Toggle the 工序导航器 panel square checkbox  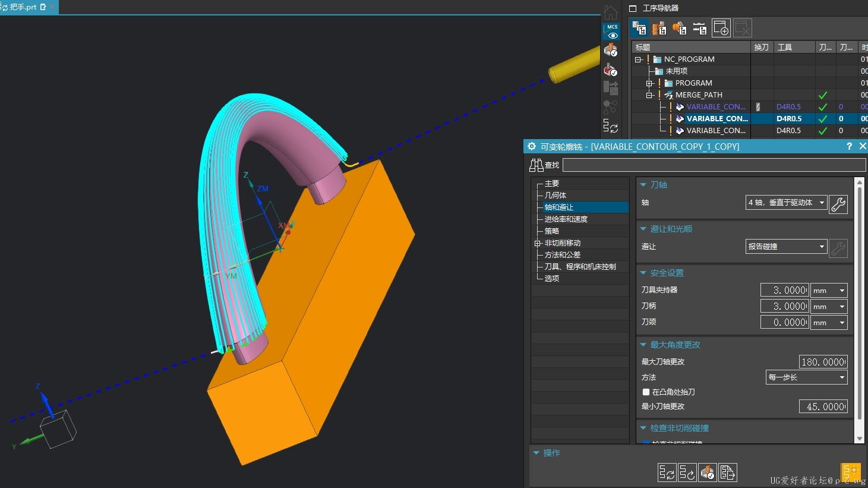(633, 8)
